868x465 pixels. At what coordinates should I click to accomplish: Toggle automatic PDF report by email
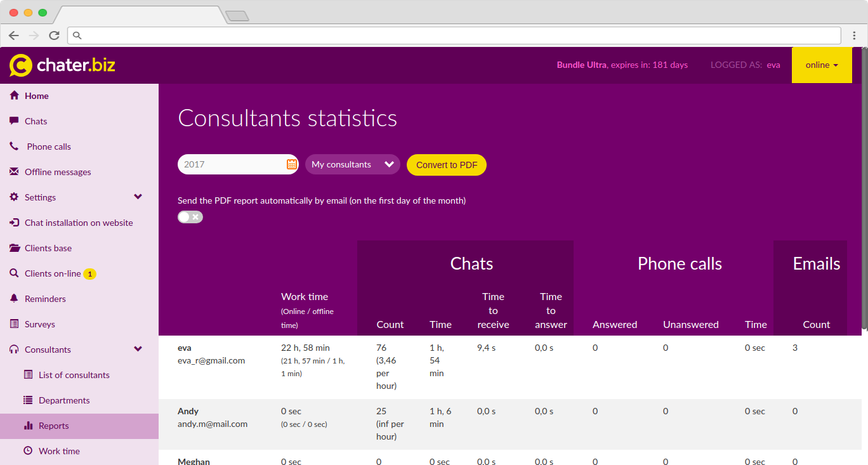(190, 217)
